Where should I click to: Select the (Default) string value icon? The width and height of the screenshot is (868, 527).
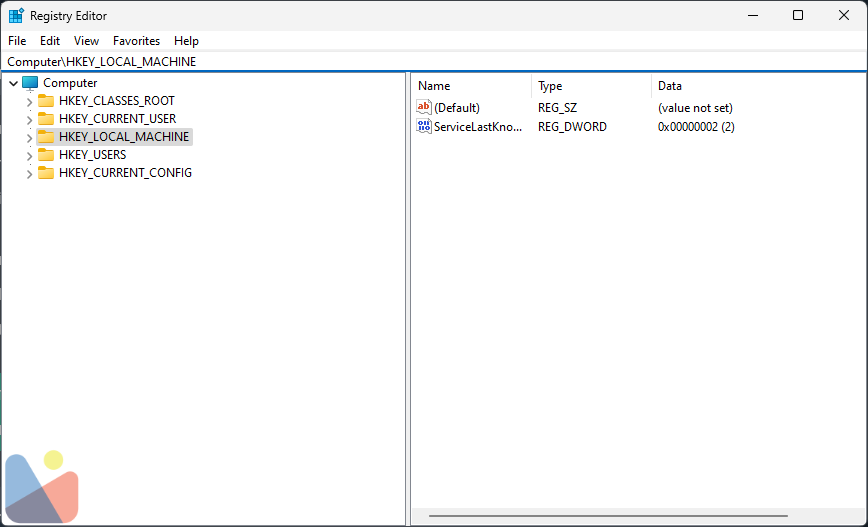pos(424,107)
